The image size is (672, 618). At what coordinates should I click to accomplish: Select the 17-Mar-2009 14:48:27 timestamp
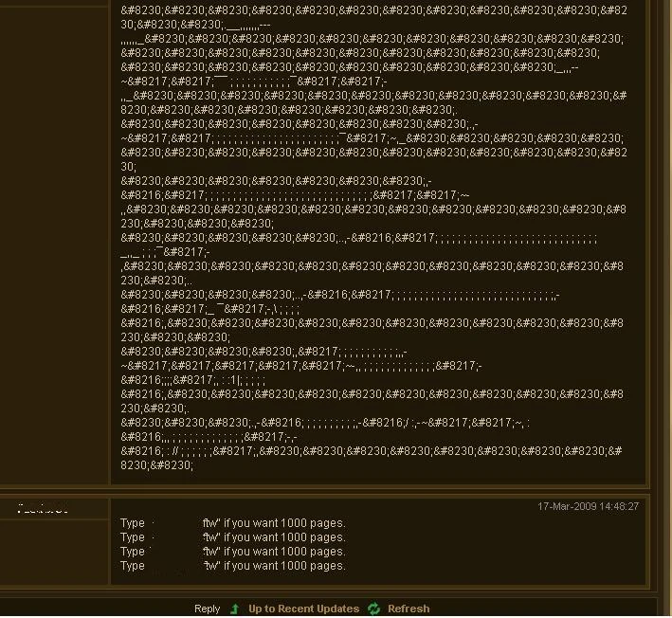click(588, 506)
